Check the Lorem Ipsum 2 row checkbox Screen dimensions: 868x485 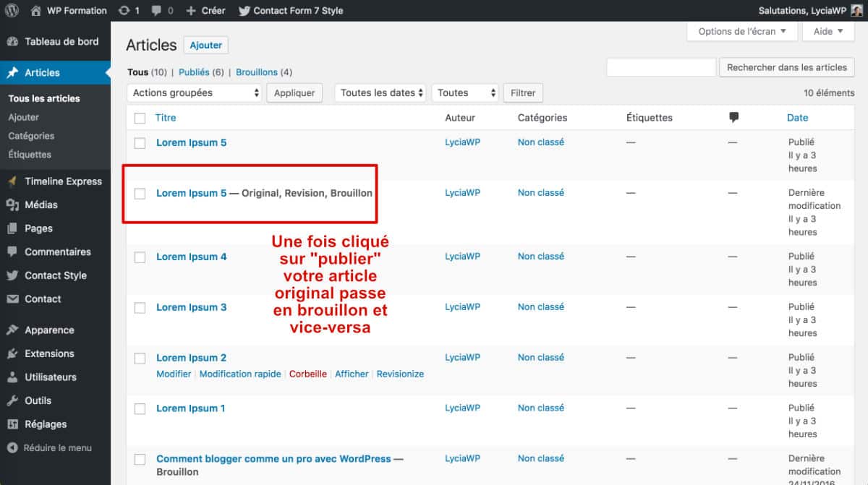coord(140,358)
